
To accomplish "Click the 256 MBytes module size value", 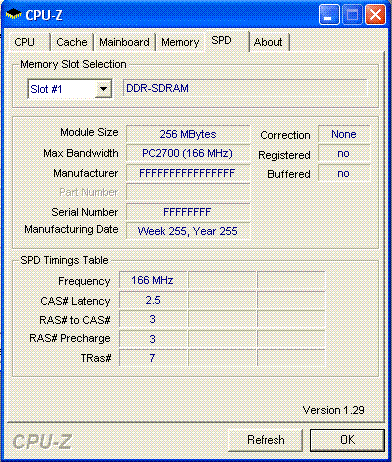I will pyautogui.click(x=188, y=134).
